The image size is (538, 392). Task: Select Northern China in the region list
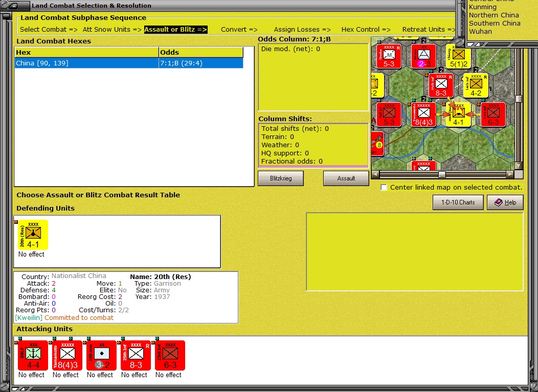(494, 15)
